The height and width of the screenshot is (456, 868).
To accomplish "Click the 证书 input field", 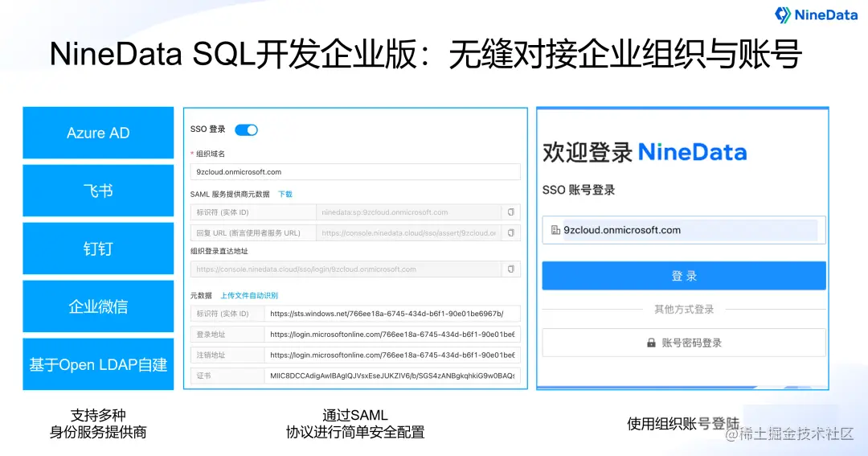I will [x=392, y=375].
